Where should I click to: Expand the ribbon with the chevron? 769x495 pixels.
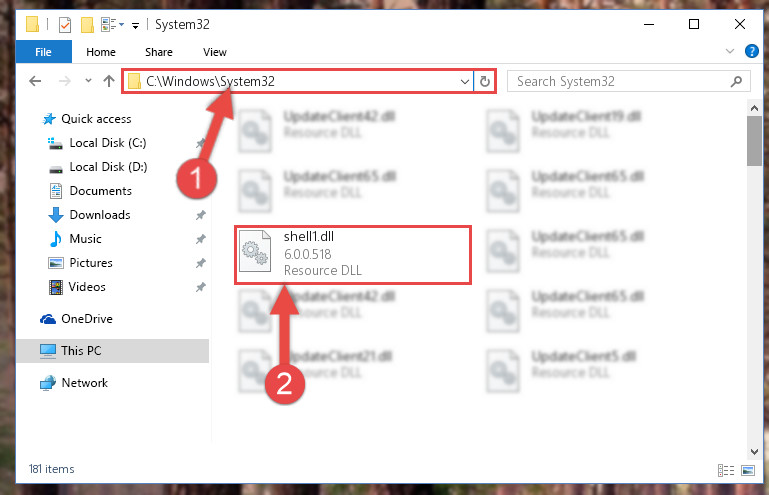click(730, 51)
